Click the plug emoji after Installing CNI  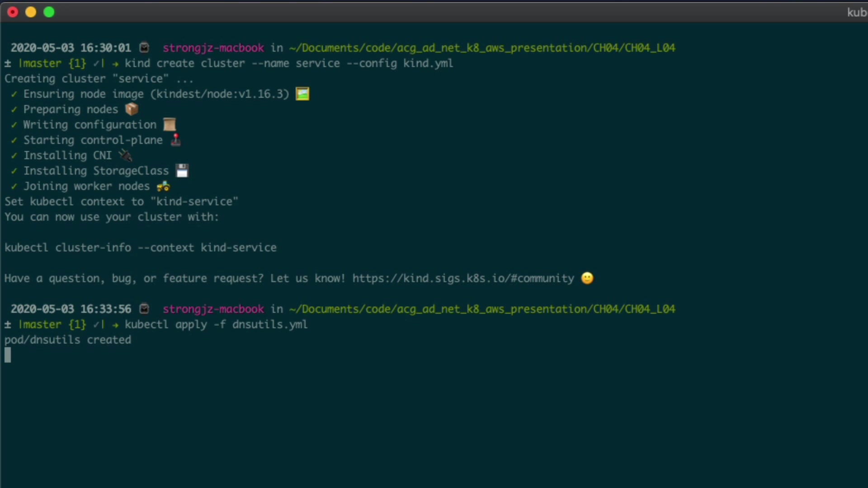click(x=125, y=155)
